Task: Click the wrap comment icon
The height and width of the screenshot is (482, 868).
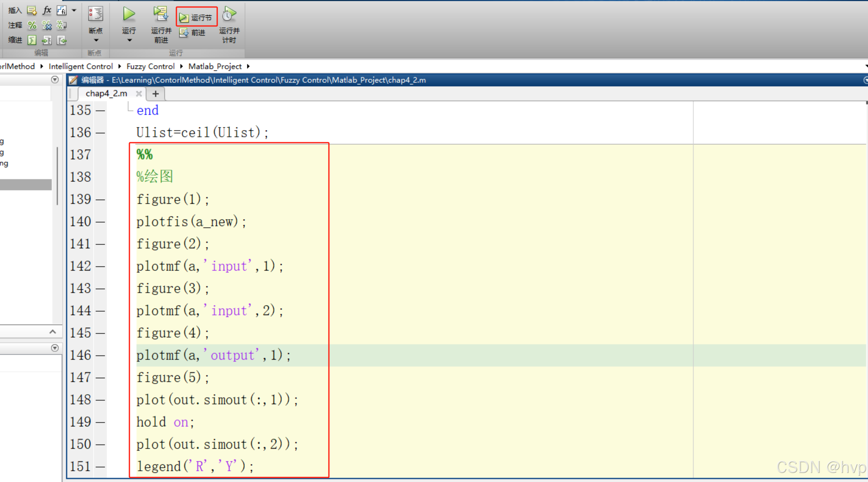Action: [62, 26]
